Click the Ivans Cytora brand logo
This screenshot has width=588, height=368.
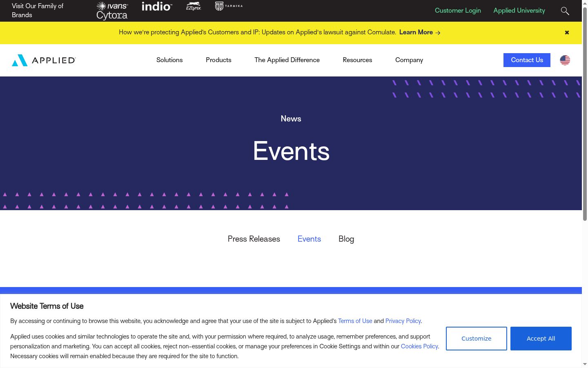click(x=112, y=11)
